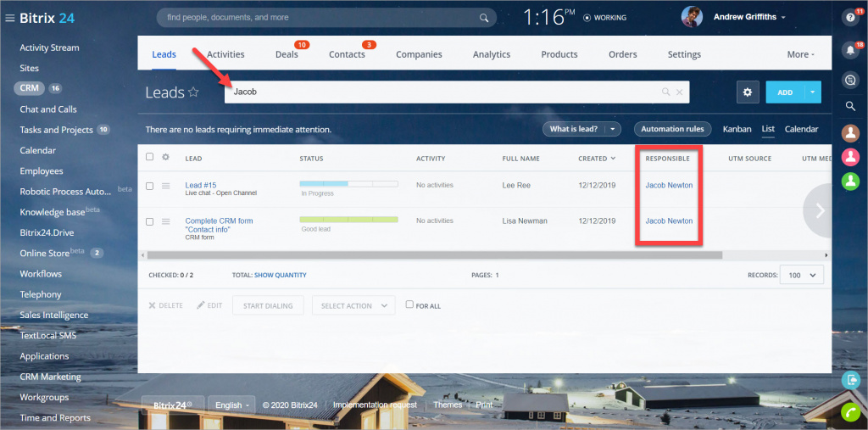The image size is (868, 430).
Task: Click the magnifier in the top search bar
Action: (x=484, y=18)
